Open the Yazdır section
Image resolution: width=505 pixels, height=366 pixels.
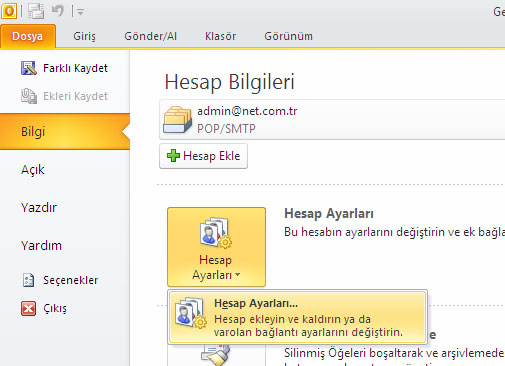[x=39, y=208]
